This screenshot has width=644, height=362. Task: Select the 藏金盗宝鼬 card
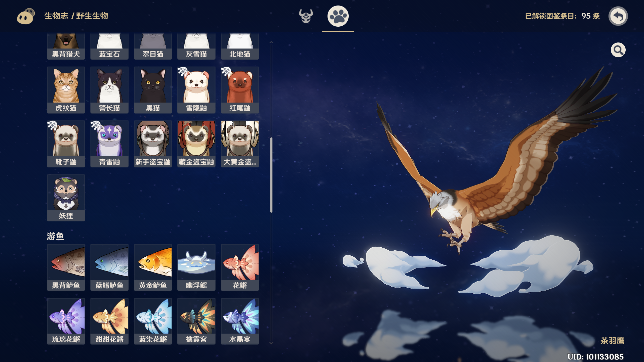pos(196,144)
